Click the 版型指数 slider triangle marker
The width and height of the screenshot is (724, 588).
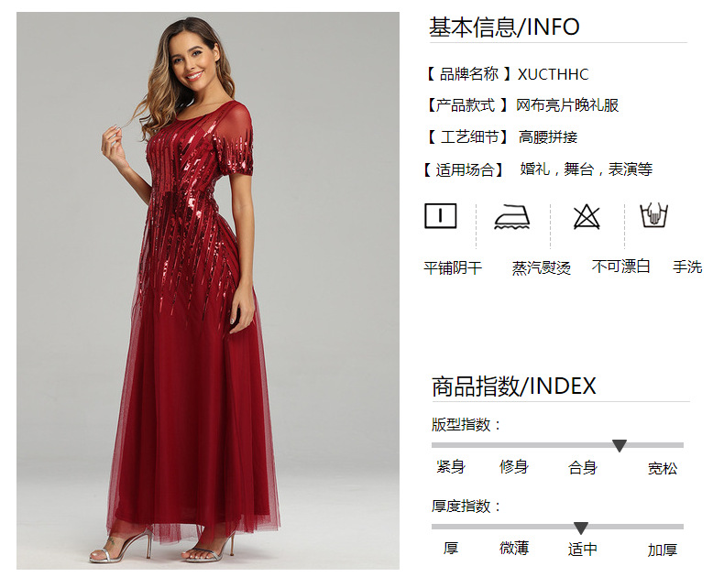pyautogui.click(x=620, y=445)
